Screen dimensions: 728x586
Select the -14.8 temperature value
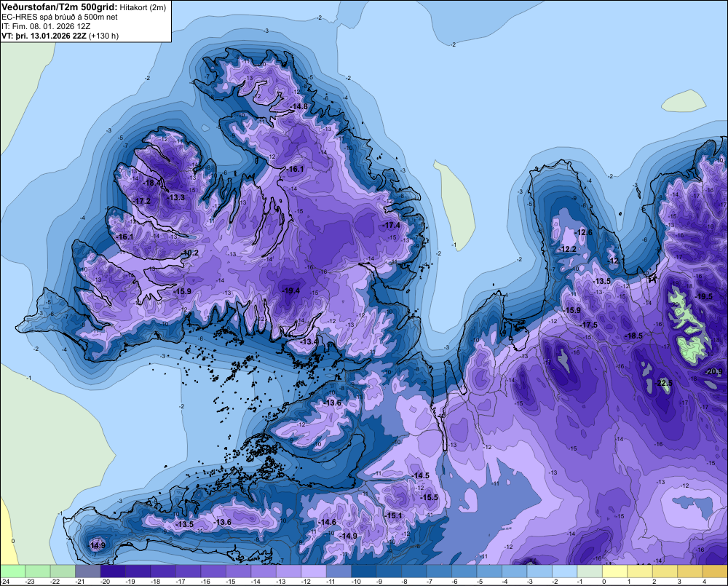pyautogui.click(x=298, y=106)
